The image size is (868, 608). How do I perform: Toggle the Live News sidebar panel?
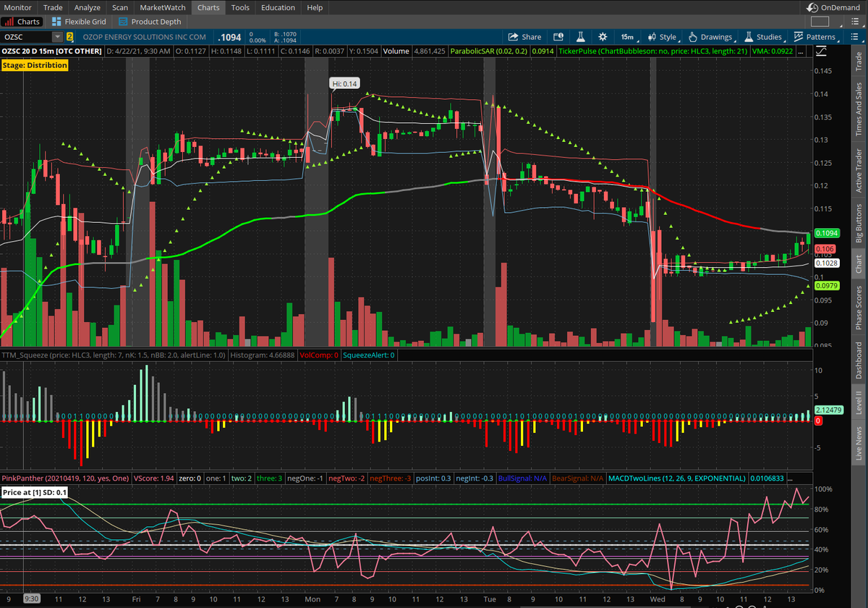tap(859, 444)
